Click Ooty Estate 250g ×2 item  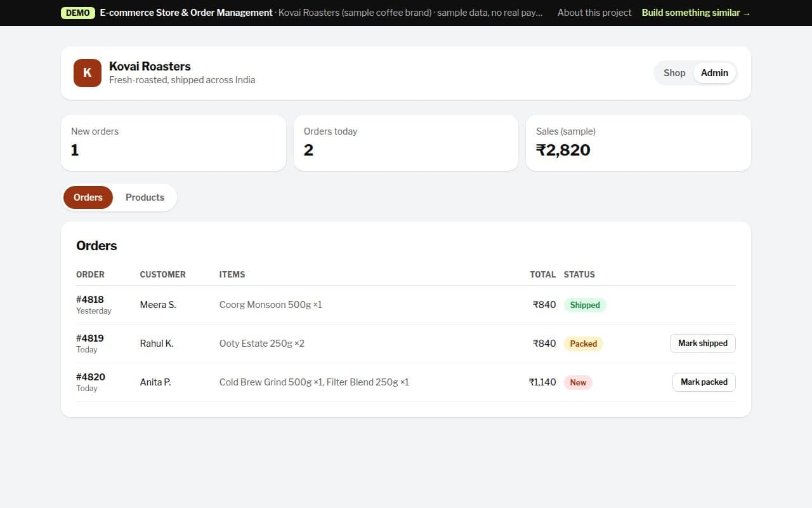[262, 344]
